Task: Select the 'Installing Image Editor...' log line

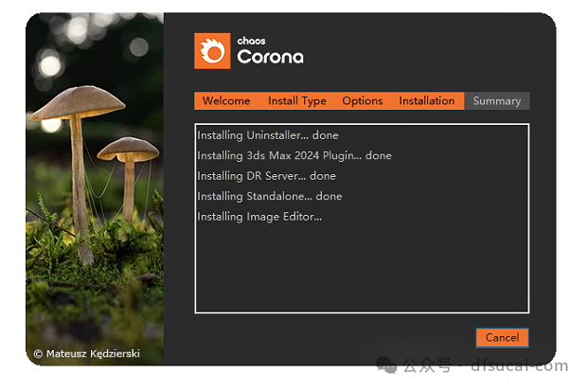Action: click(259, 217)
